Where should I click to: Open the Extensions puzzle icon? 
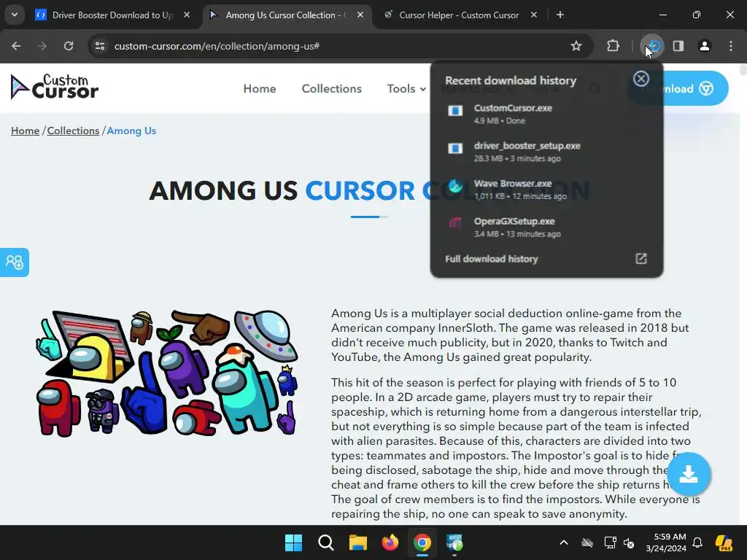613,46
